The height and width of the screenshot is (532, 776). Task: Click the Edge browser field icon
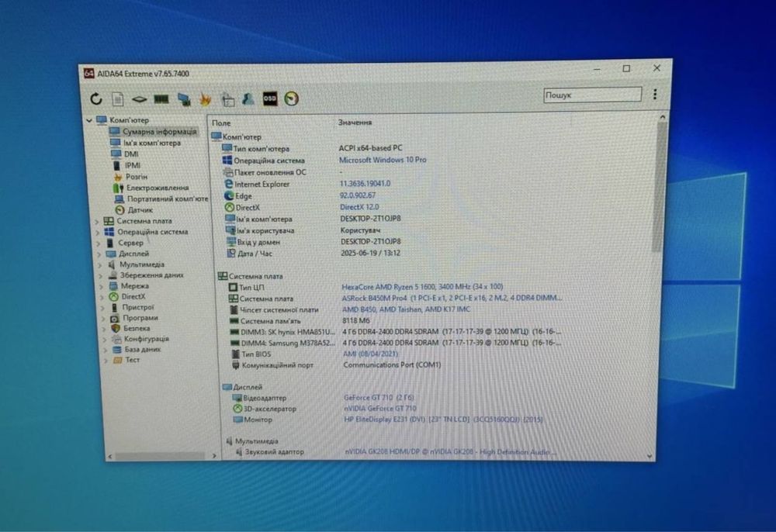tap(229, 195)
